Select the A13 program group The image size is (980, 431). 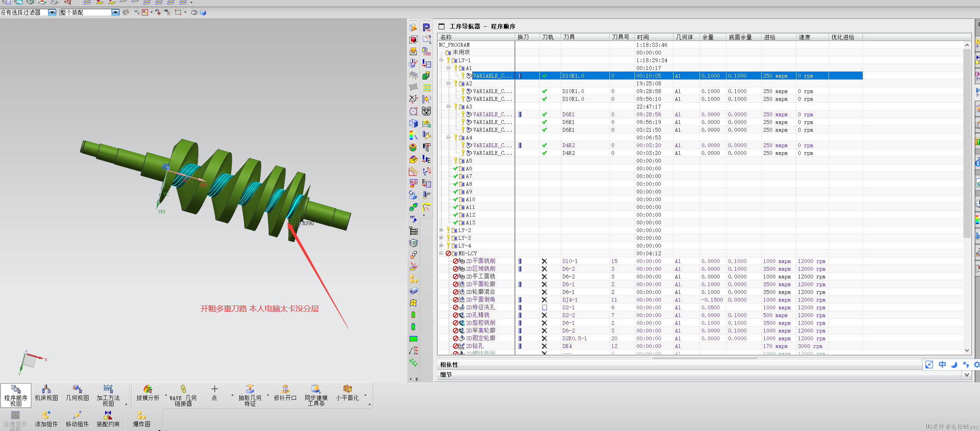coord(471,222)
